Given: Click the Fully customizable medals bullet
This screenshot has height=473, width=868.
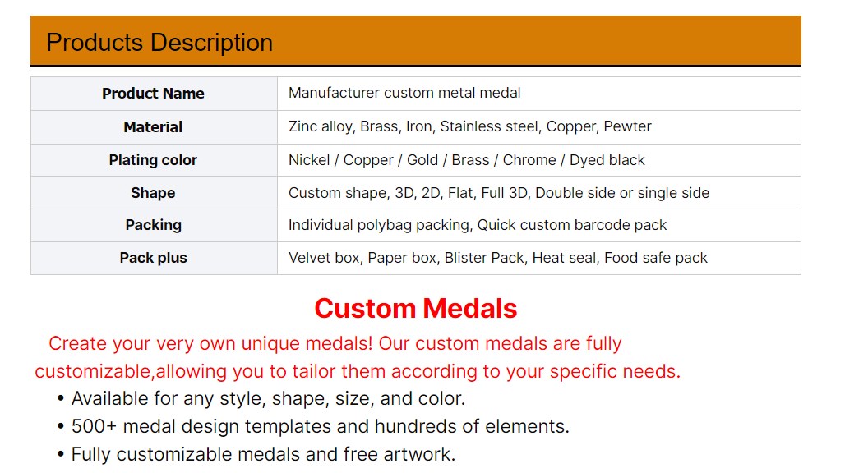Looking at the screenshot, I should point(256,454).
